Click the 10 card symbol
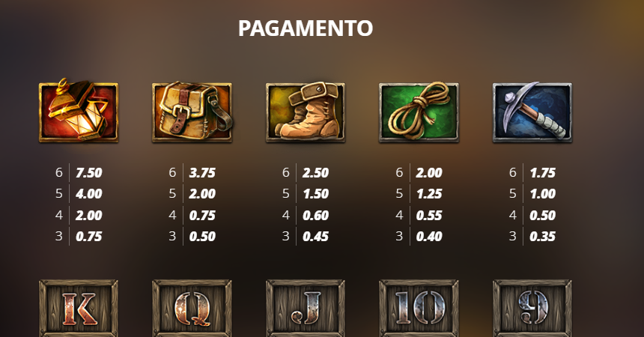This screenshot has width=644, height=337. [x=419, y=309]
